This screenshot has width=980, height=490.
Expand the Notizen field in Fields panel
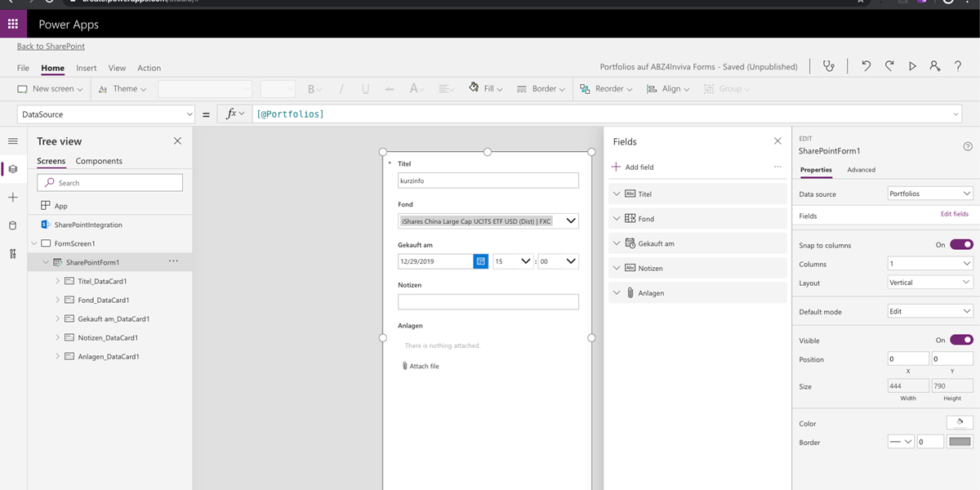616,268
